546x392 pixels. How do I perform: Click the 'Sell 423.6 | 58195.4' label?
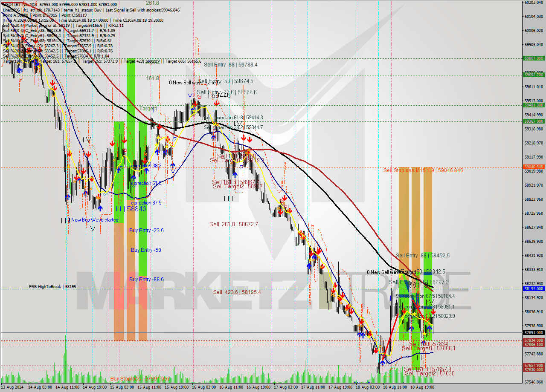coord(237,292)
